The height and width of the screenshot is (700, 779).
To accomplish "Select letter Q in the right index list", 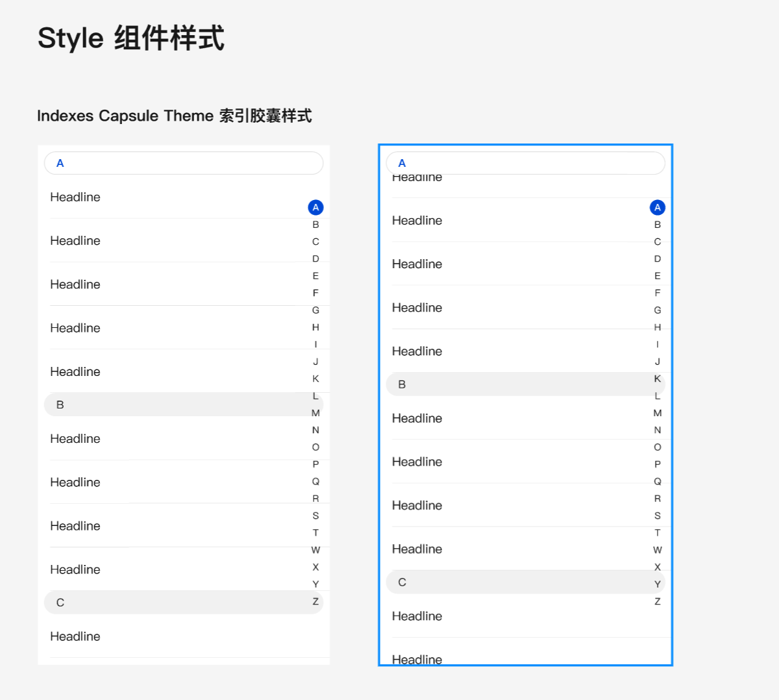I will point(658,481).
